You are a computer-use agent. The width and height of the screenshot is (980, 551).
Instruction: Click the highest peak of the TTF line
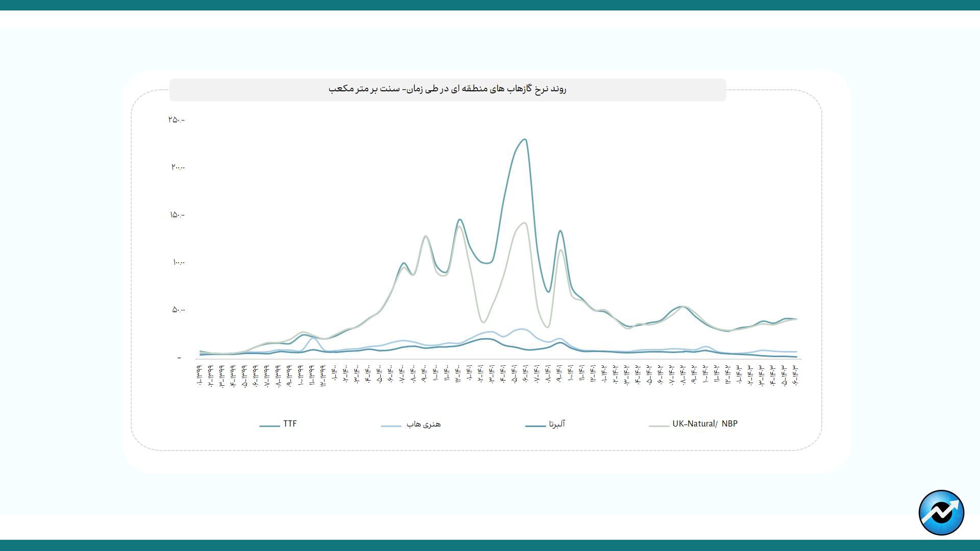click(524, 139)
